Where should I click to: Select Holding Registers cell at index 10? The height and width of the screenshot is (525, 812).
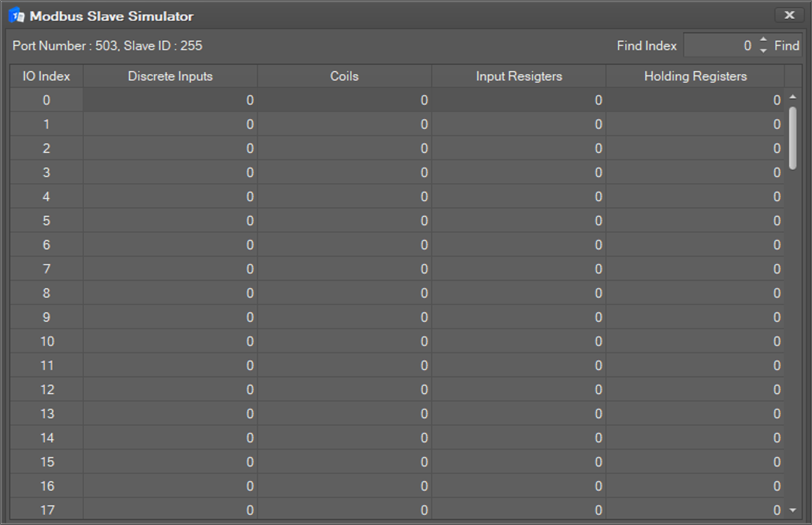pyautogui.click(x=695, y=341)
